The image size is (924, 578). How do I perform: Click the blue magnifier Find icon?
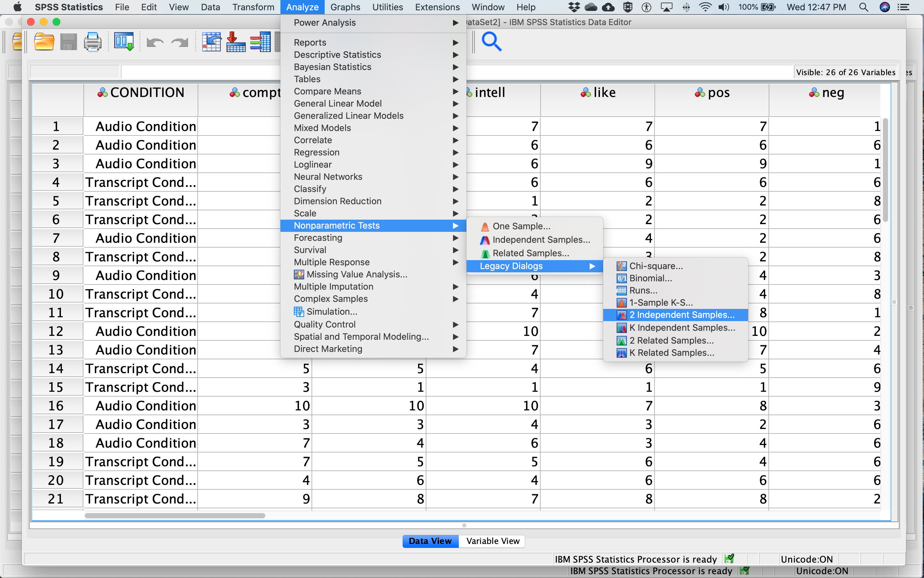[x=492, y=42]
